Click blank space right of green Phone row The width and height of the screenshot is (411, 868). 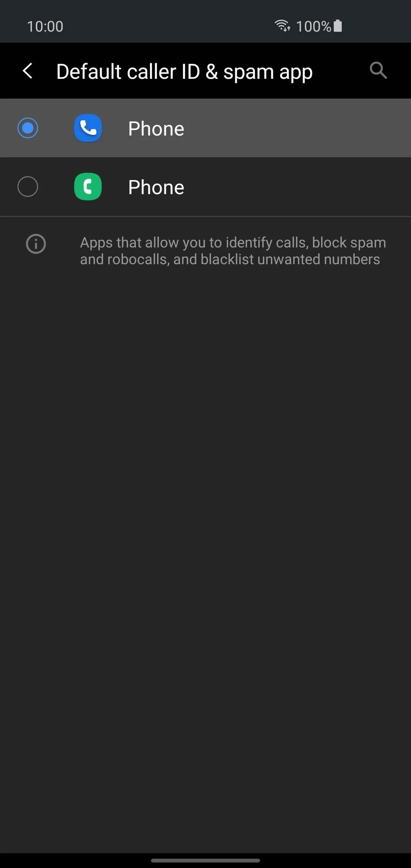tap(297, 187)
